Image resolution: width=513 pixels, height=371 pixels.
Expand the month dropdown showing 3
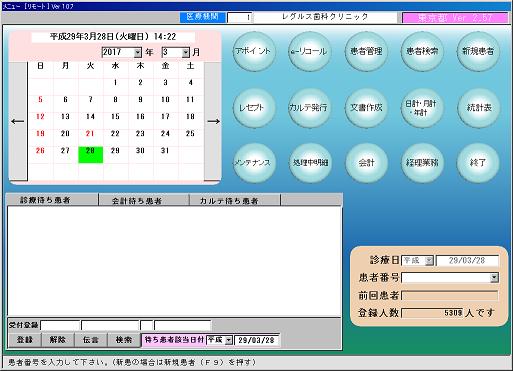point(186,52)
